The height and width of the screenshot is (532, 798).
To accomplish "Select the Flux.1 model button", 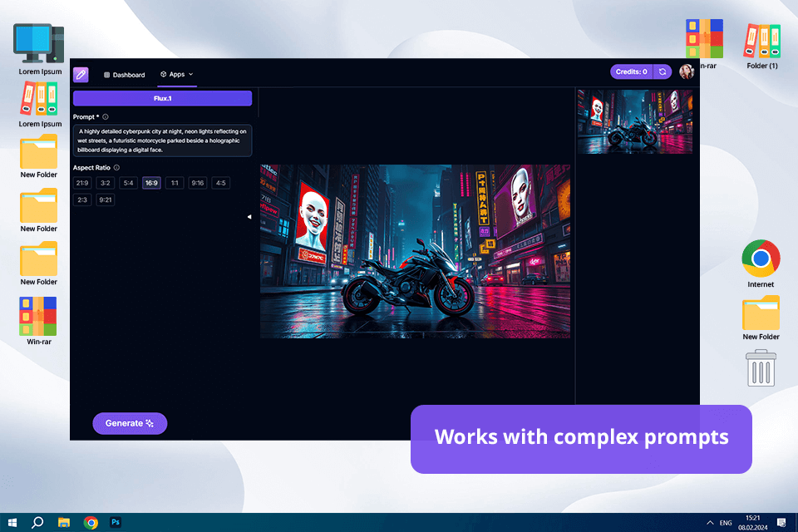I will (x=162, y=98).
